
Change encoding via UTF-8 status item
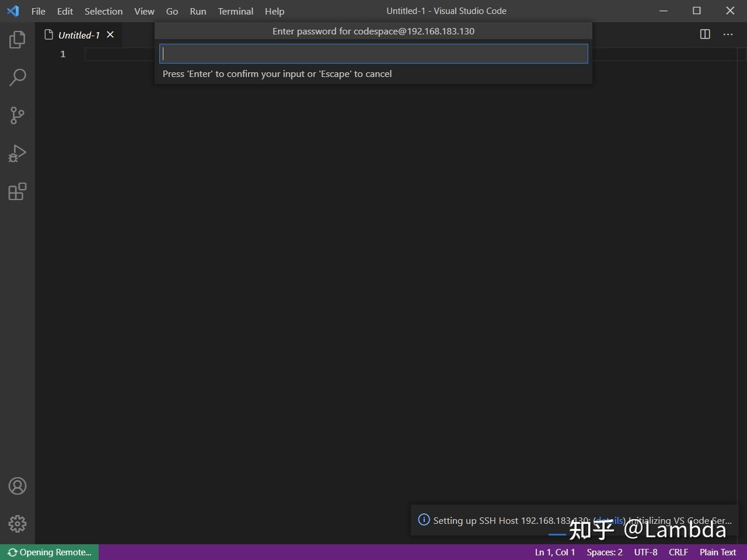pos(645,552)
